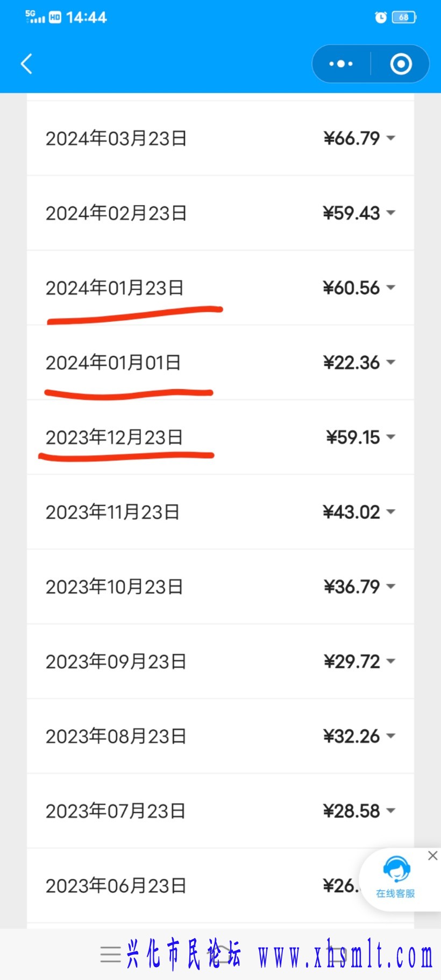Open the 2024年01月23日 bill entry
Screen dimensions: 441x980
click(220, 288)
